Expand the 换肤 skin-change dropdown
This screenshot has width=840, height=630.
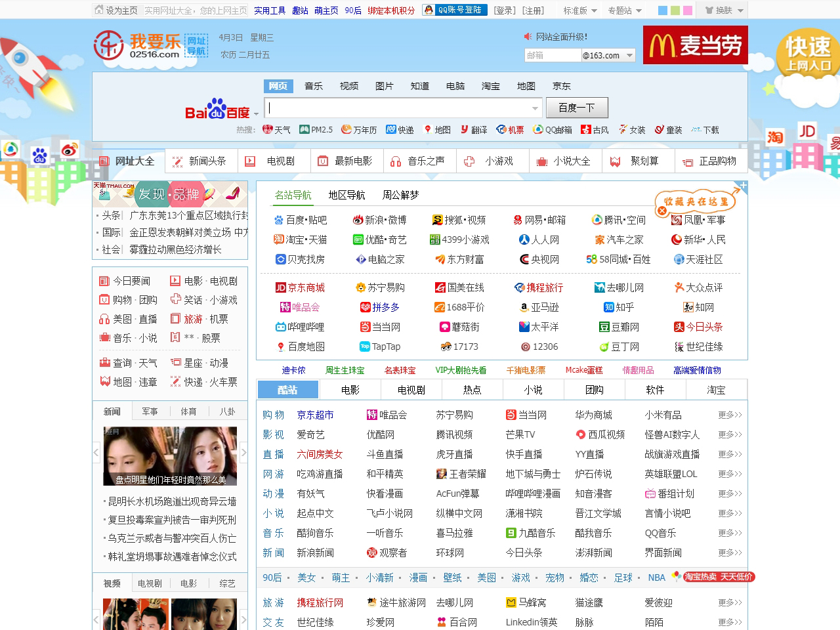coord(722,10)
